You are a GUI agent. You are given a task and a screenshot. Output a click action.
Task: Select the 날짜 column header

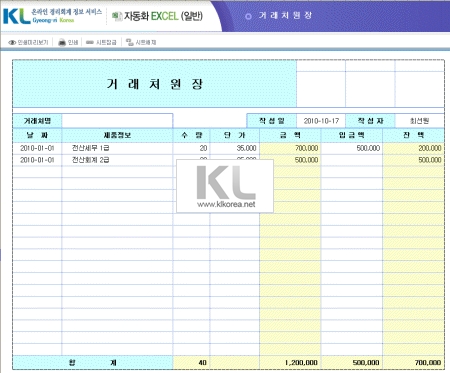tap(37, 135)
